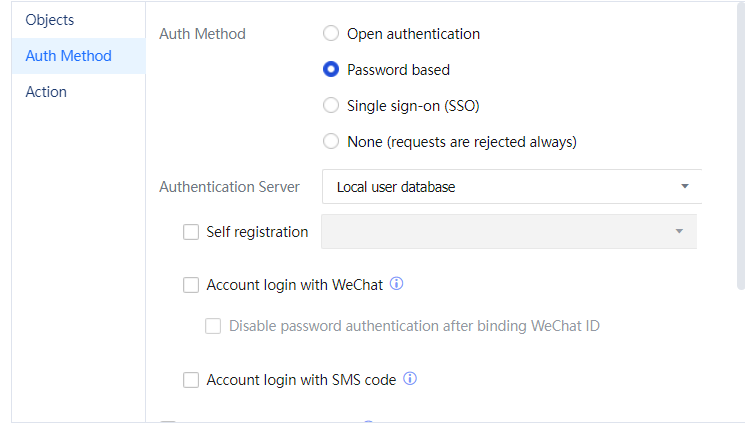Select None (requests are rejected always)
The width and height of the screenshot is (755, 438).
click(x=331, y=141)
